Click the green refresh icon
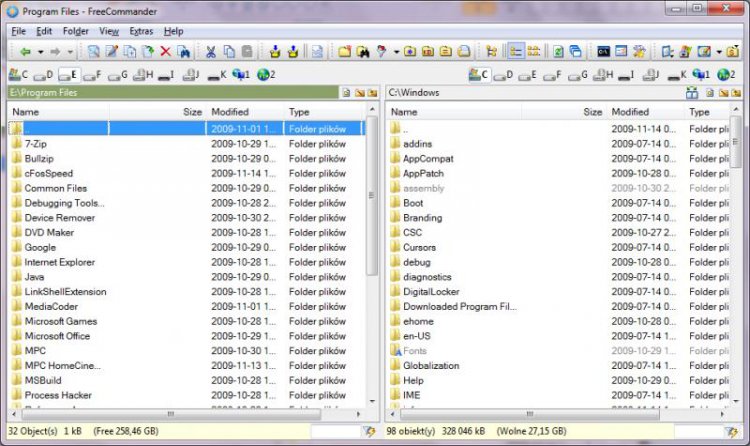 click(x=558, y=51)
